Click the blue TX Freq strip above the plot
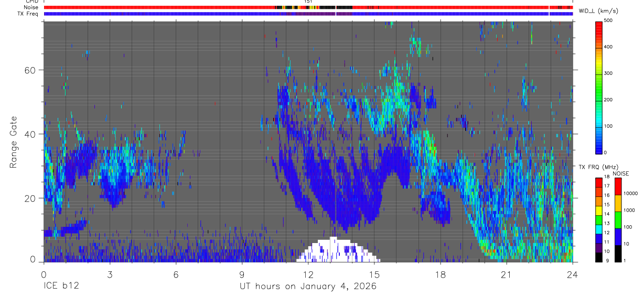The width and height of the screenshot is (644, 297). (x=308, y=14)
